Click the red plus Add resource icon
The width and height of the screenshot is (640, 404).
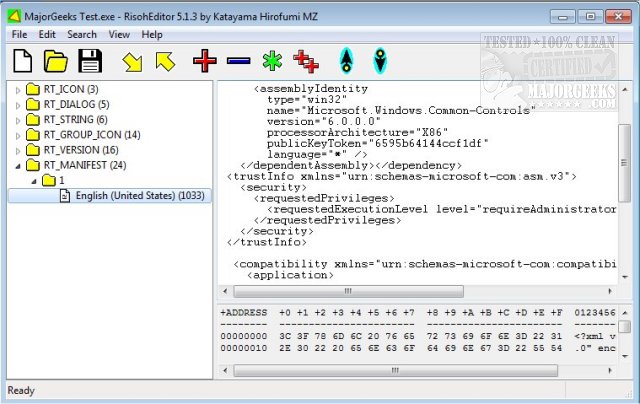tap(205, 61)
